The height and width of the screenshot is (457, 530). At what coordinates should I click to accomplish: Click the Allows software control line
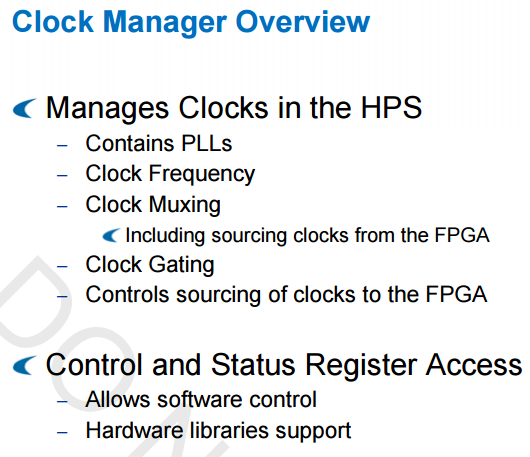(x=201, y=400)
